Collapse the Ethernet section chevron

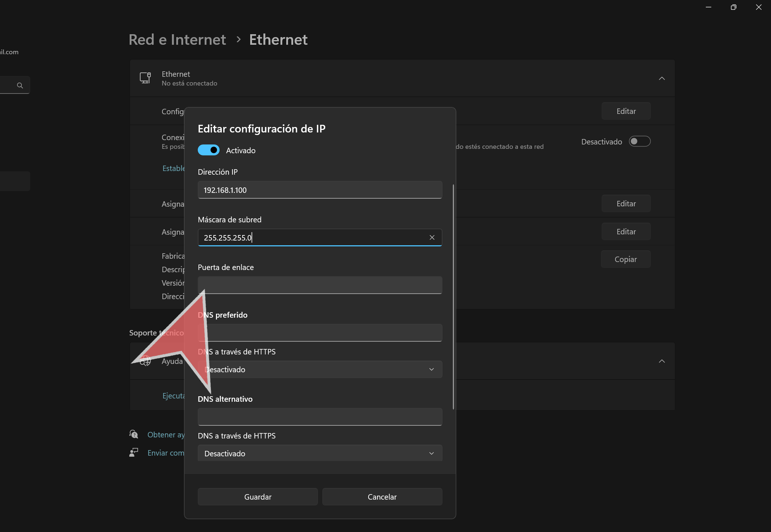pyautogui.click(x=662, y=78)
